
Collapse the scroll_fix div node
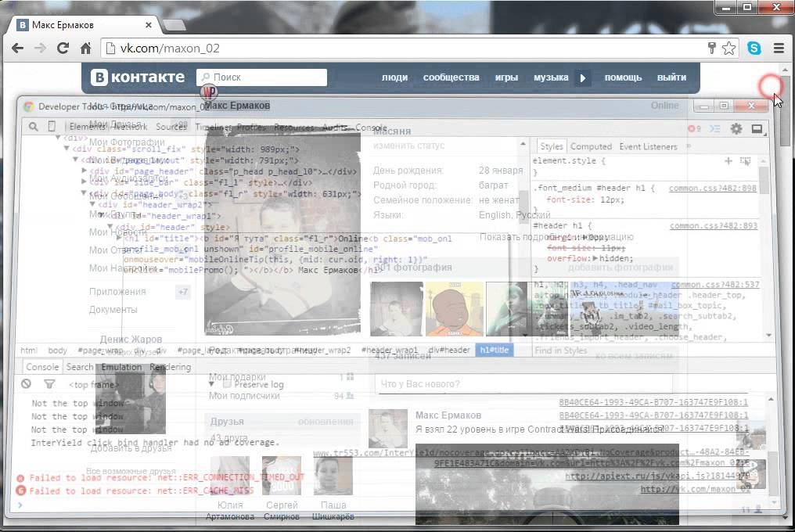[x=67, y=149]
